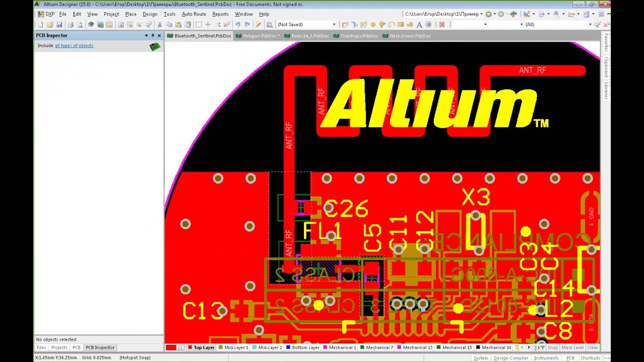The width and height of the screenshot is (644, 362).
Task: Select the Bottom Layer tab
Action: 302,347
